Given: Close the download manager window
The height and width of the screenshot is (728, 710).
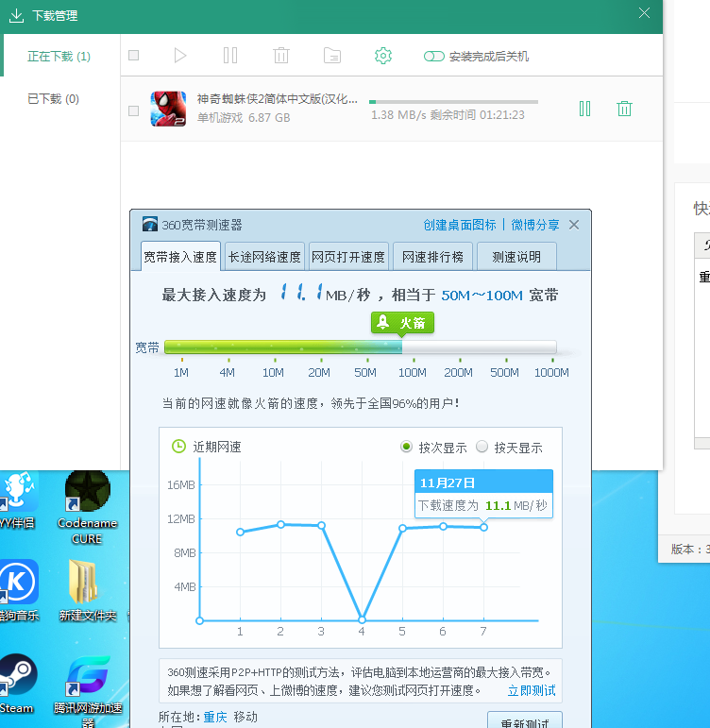Looking at the screenshot, I should coord(644,13).
